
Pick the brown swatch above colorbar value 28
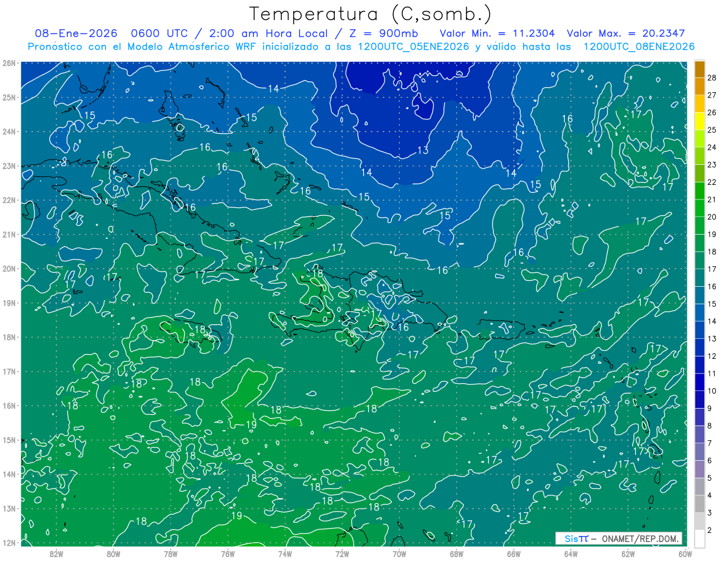(699, 69)
